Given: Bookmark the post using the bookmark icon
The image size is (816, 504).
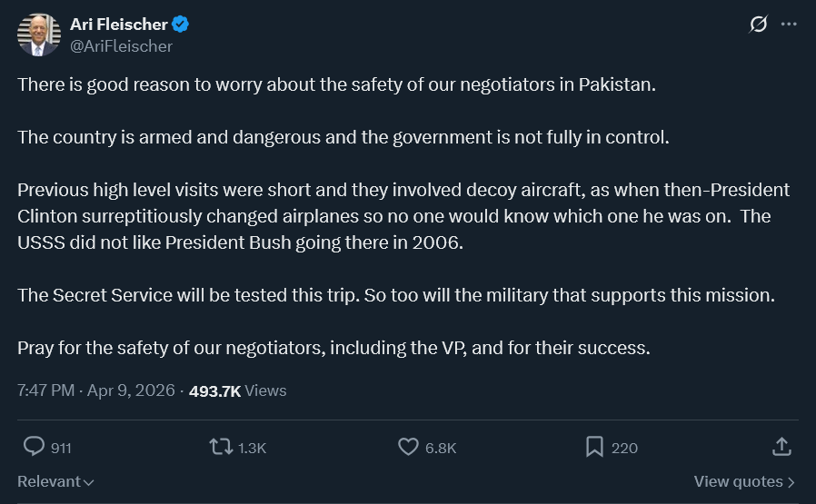Looking at the screenshot, I should pos(594,447).
